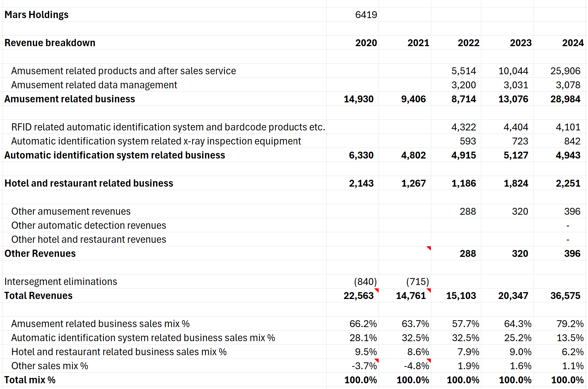This screenshot has height=389, width=588.
Task: Click the 2023 year column header
Action: (521, 43)
